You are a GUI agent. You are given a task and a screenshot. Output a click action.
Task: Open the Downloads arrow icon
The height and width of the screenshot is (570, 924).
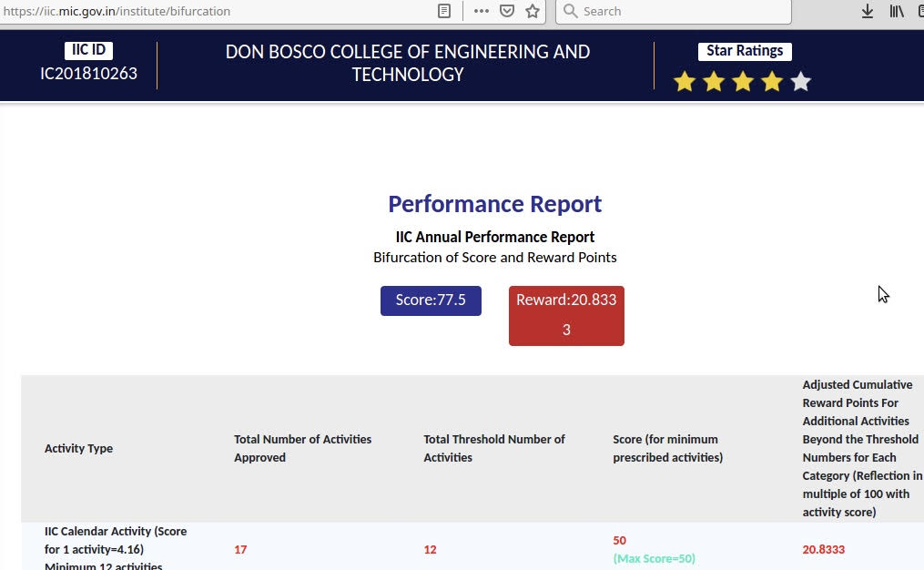click(868, 11)
